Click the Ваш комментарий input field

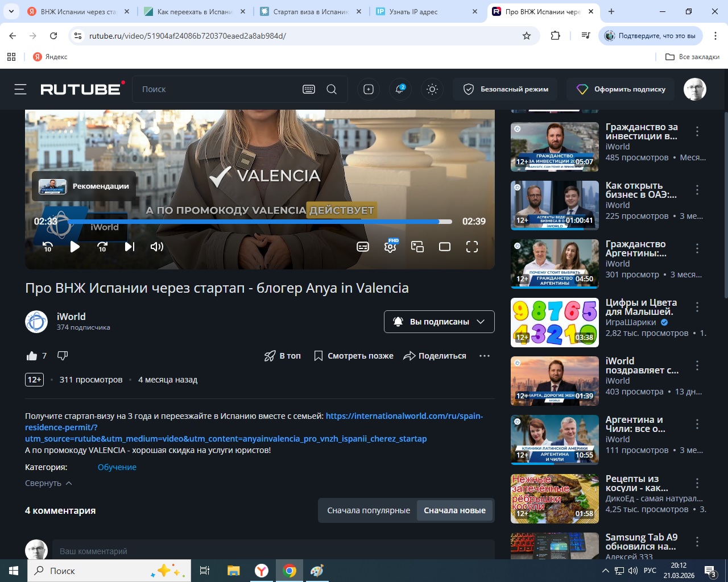coord(273,551)
